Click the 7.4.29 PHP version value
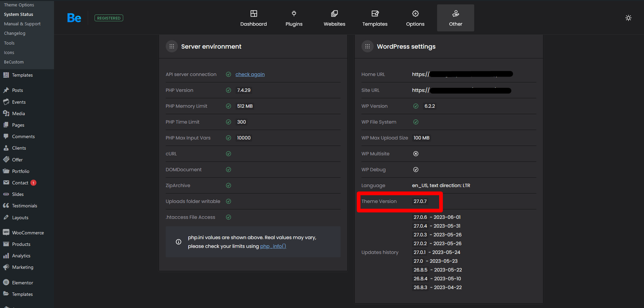 [244, 90]
